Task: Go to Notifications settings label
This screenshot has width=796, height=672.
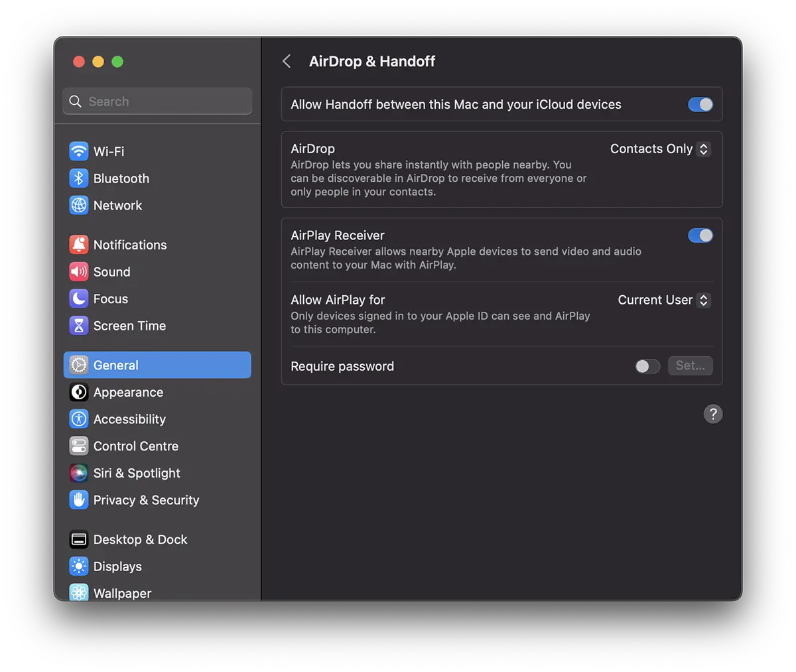Action: [x=130, y=245]
